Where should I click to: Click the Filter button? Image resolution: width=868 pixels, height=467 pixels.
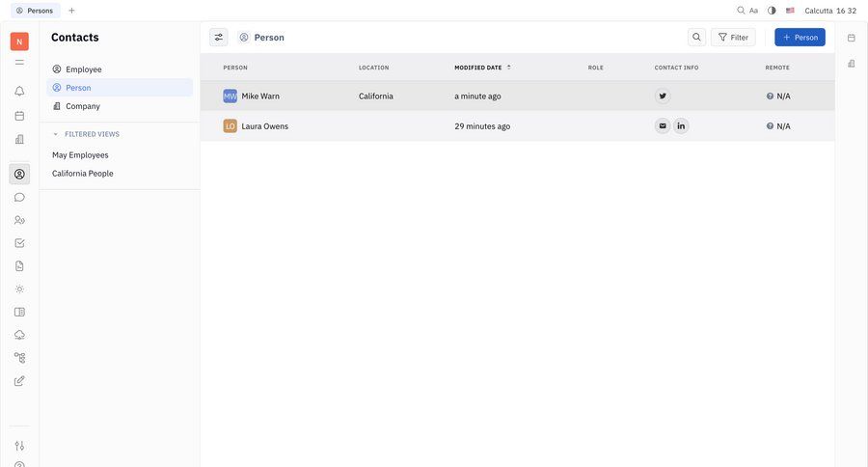click(x=733, y=37)
